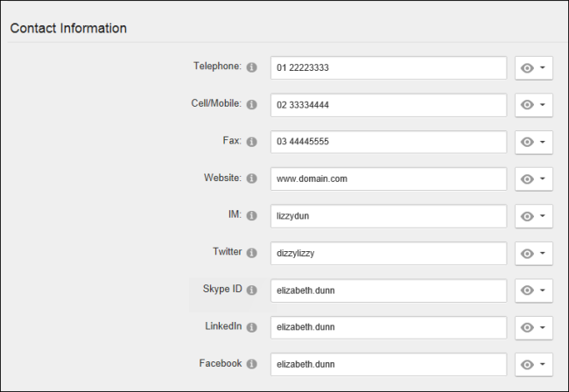
Task: Expand visibility dropdown arrow for Website
Action: [x=543, y=178]
